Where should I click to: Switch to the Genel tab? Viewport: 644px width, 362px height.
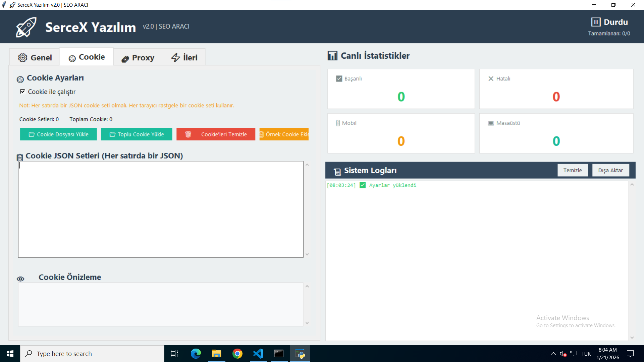coord(35,57)
